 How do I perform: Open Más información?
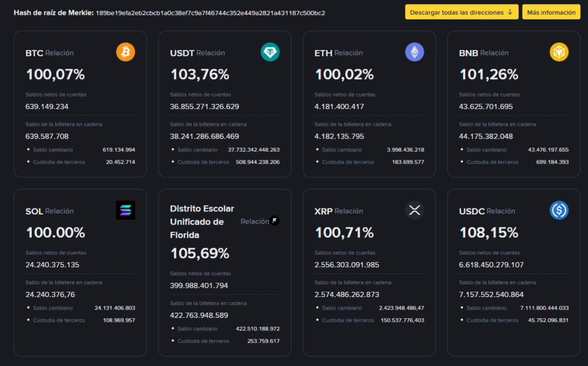pyautogui.click(x=551, y=11)
